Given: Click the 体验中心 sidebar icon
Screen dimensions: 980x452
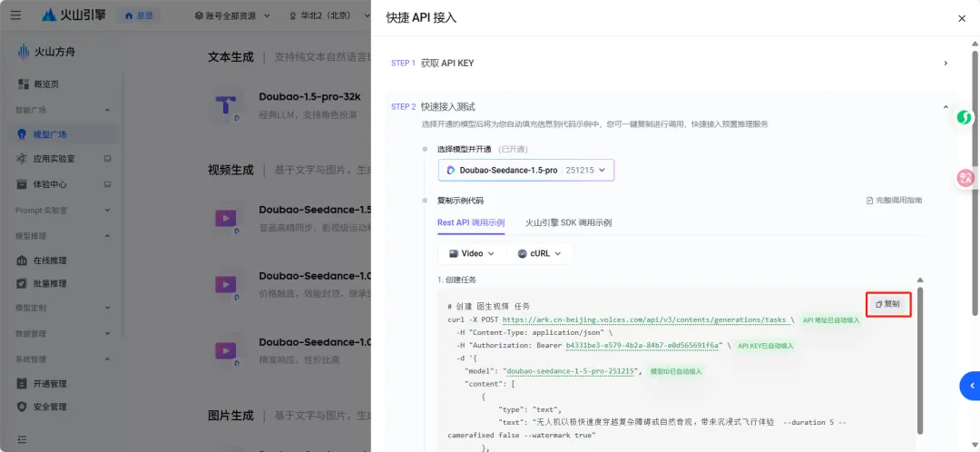Looking at the screenshot, I should 23,184.
